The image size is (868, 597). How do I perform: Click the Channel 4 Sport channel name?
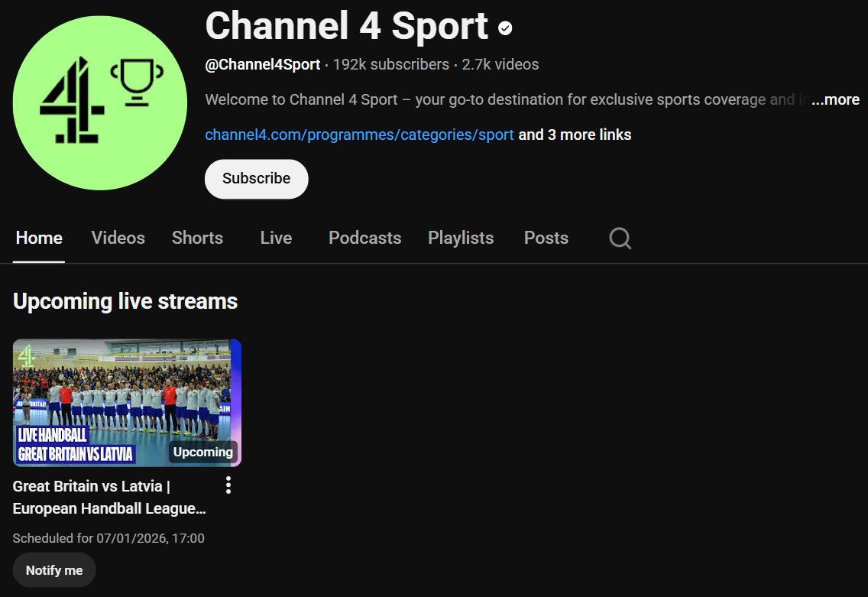click(347, 26)
